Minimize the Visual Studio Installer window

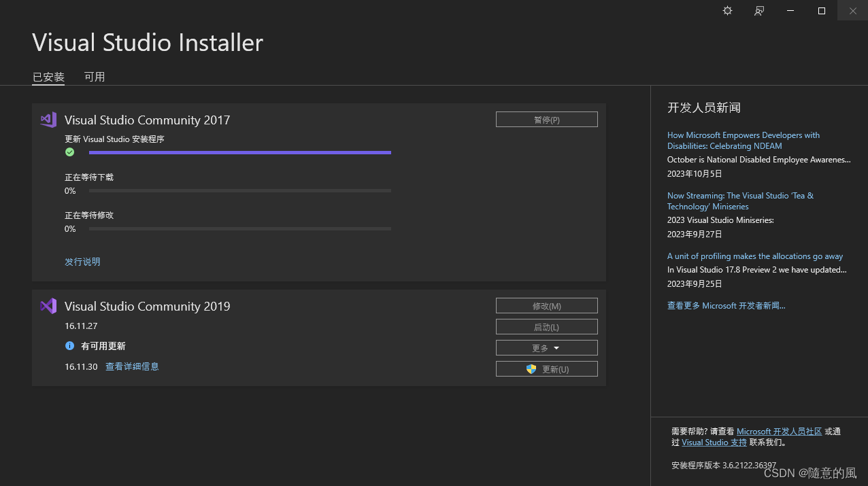pos(790,11)
